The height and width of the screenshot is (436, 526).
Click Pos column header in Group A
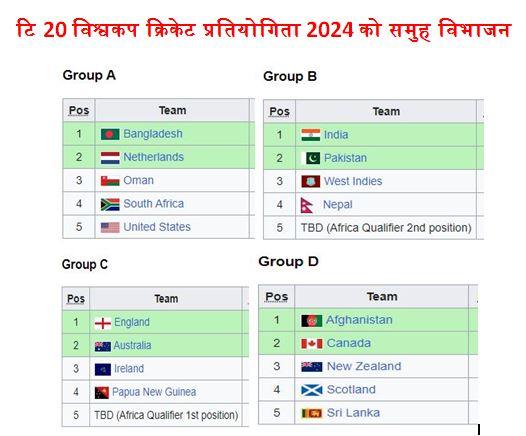(x=79, y=110)
